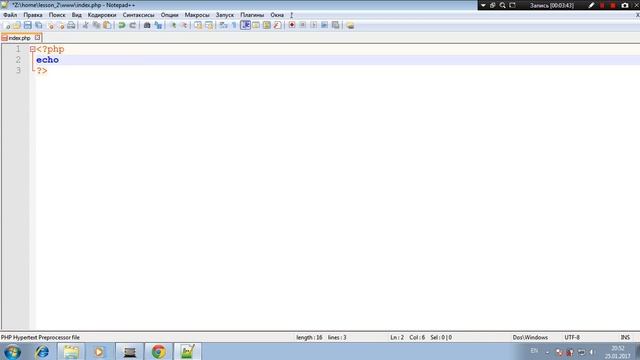Click the Save recorded macro icon
Screen dimensions: 640x360
point(336,25)
